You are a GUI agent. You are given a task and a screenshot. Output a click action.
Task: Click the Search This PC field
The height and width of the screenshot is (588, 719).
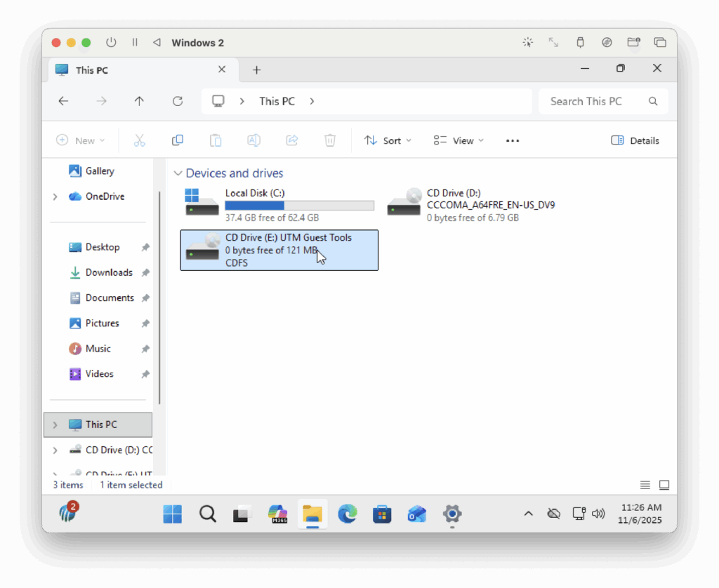pyautogui.click(x=593, y=101)
